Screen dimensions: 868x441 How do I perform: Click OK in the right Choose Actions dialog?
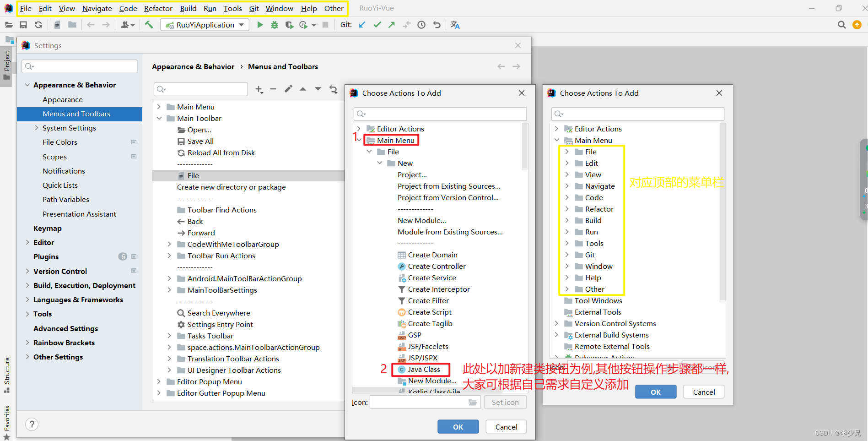tap(656, 392)
